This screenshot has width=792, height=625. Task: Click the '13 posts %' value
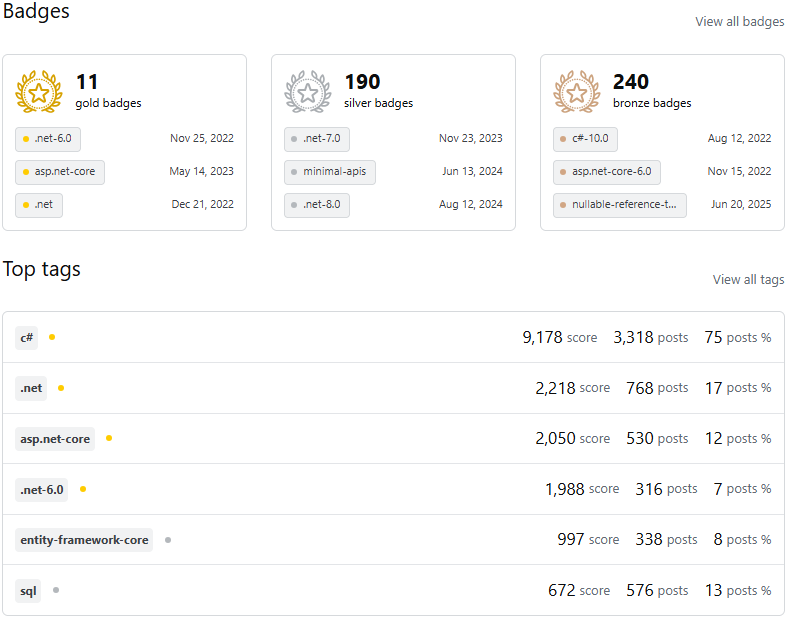[738, 590]
